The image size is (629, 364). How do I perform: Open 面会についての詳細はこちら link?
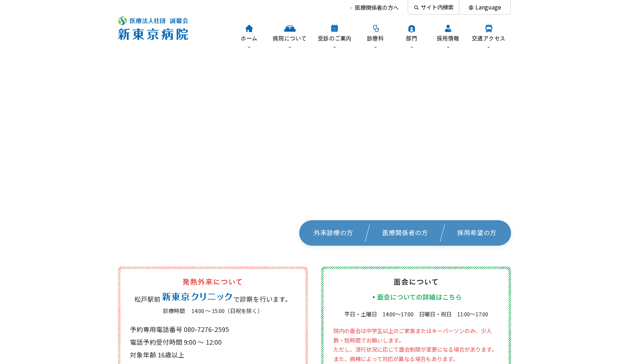point(419,297)
